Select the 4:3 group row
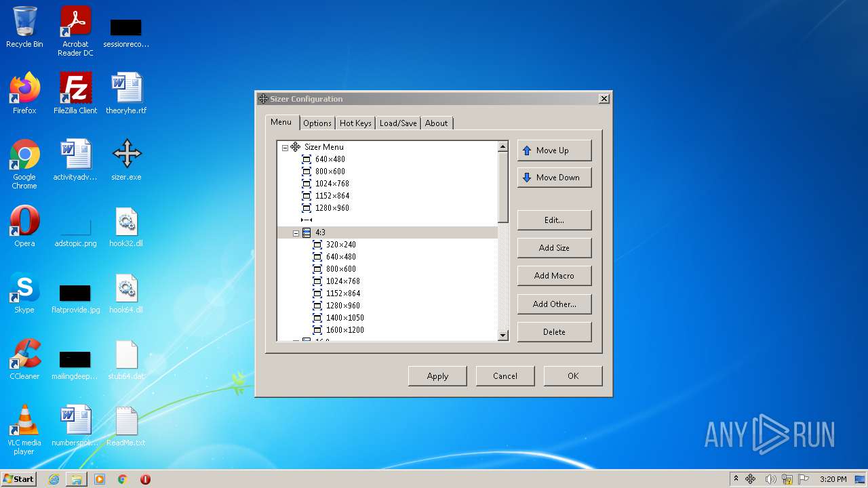868x488 pixels. (x=387, y=232)
